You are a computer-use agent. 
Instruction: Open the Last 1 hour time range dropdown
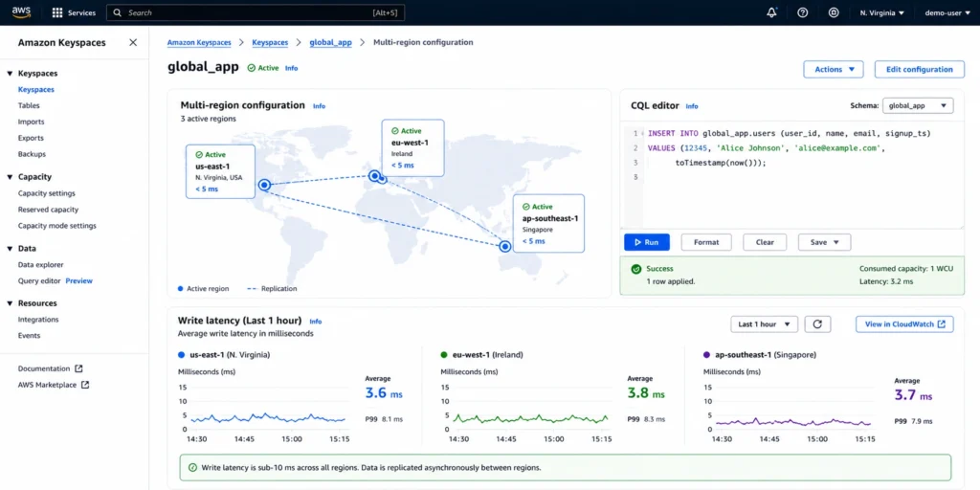[x=765, y=324]
